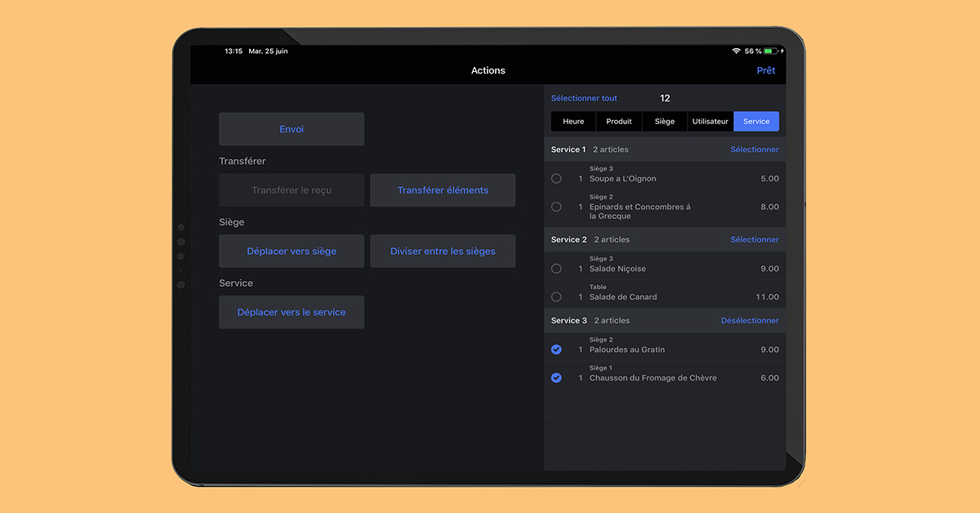Switch to the Heure tab

point(573,122)
